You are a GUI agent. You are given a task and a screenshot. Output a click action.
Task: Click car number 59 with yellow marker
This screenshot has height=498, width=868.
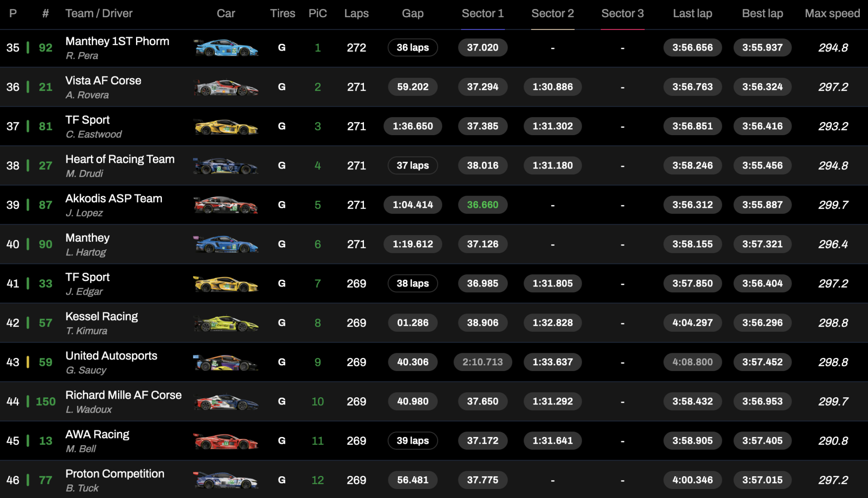point(46,362)
